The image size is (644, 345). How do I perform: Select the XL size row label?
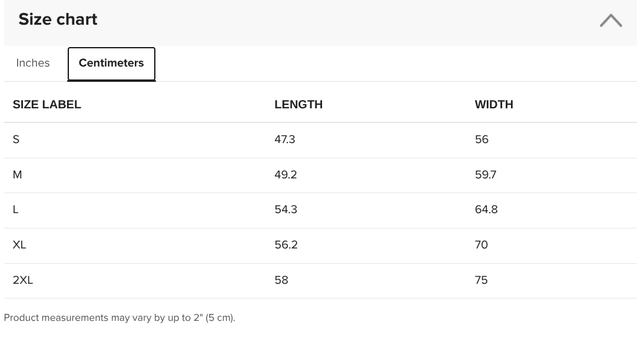click(x=19, y=245)
